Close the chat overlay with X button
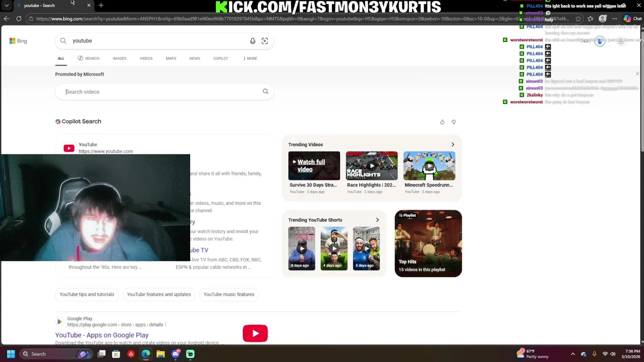 tap(637, 74)
